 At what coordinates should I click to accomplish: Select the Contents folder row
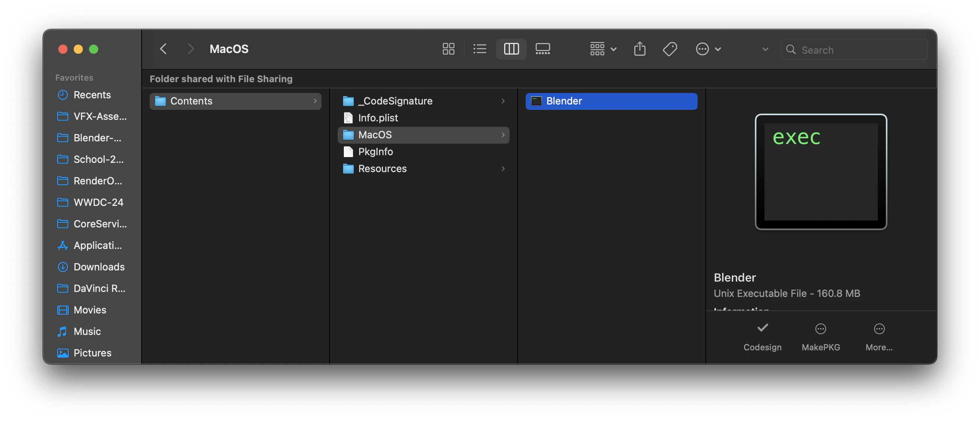click(x=236, y=101)
